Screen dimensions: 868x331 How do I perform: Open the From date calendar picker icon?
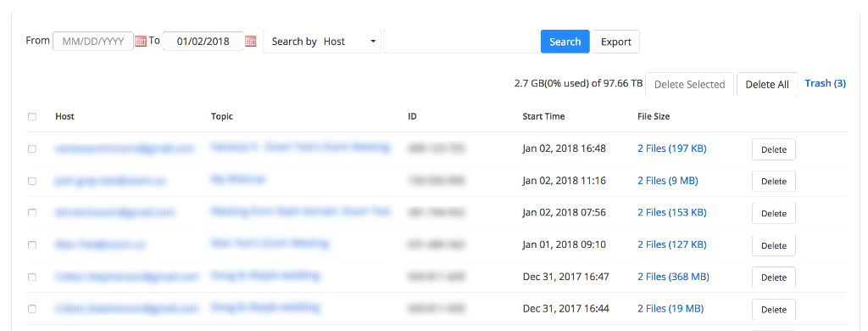click(141, 42)
